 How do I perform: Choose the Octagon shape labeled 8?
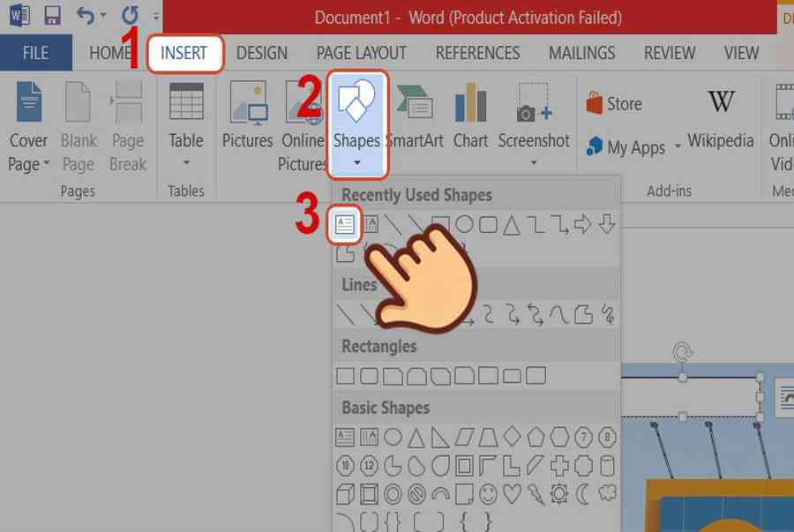tap(607, 437)
